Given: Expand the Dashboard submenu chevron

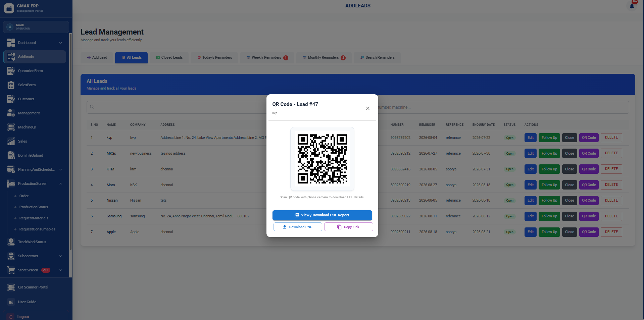Looking at the screenshot, I should pos(61,43).
